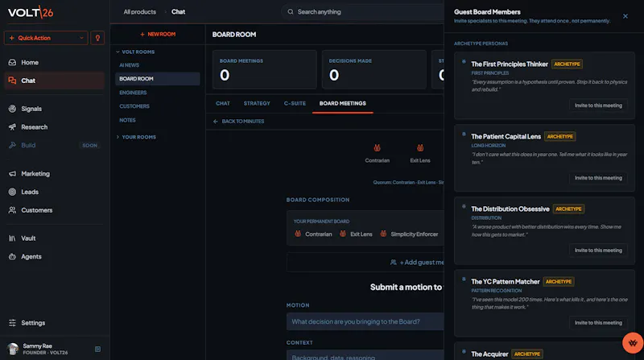Click the search magnifier icon
The image size is (644, 360).
click(x=291, y=12)
